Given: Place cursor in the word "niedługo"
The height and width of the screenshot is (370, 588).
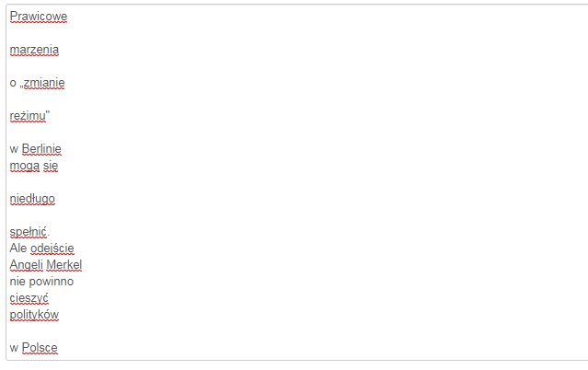Looking at the screenshot, I should 32,199.
